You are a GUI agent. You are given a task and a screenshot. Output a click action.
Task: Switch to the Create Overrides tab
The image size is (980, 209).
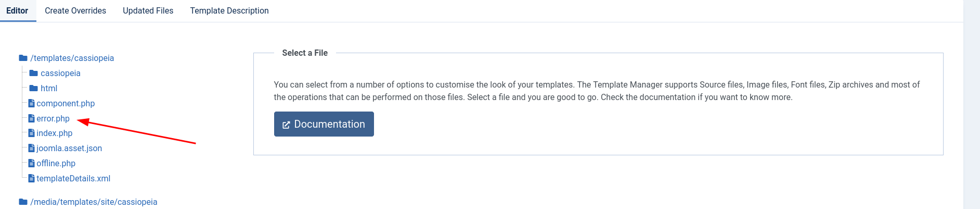pyautogui.click(x=75, y=10)
